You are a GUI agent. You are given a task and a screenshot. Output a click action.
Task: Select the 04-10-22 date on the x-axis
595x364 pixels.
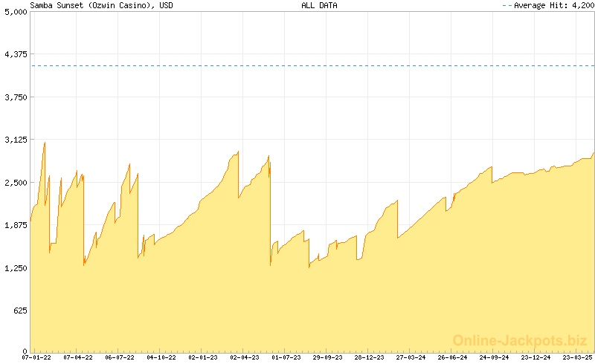pos(161,357)
